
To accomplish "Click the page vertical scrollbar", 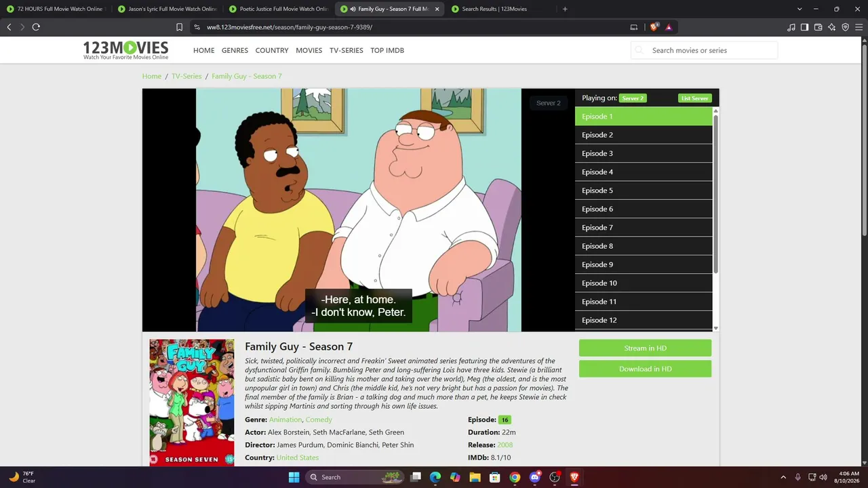I will pos(864,139).
